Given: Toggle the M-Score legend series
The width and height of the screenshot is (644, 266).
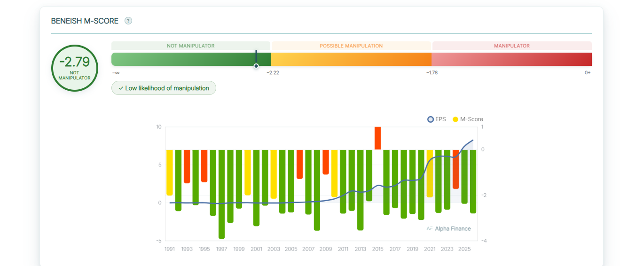Looking at the screenshot, I should pos(468,119).
